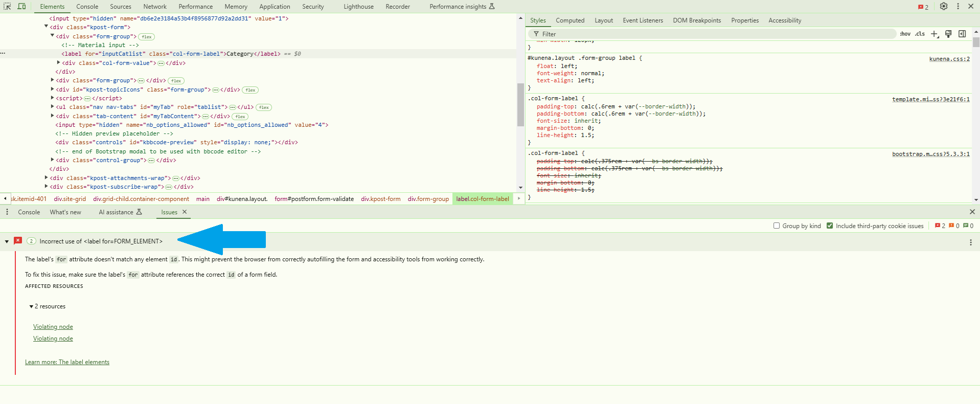Toggle the computed styles sidebar icon

pos(962,34)
